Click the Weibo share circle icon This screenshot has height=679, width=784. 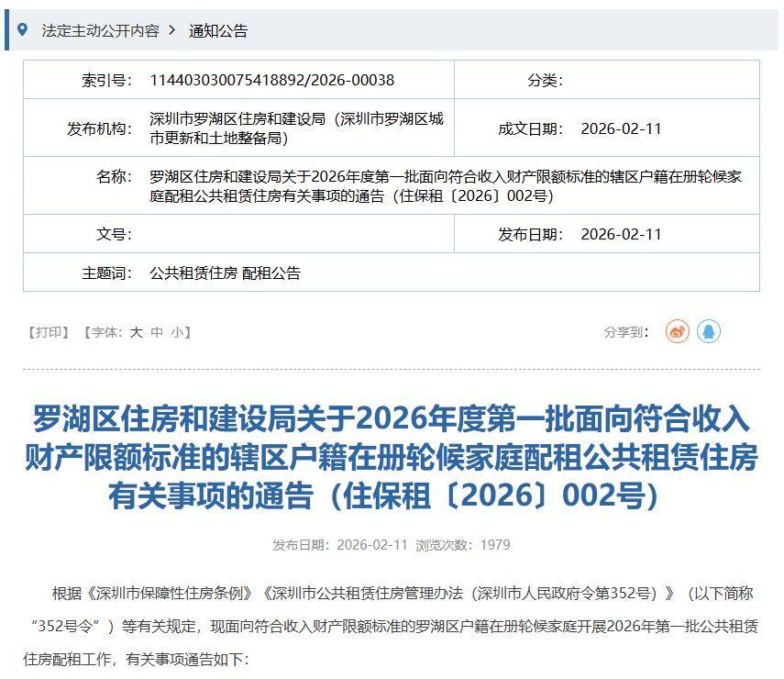click(676, 331)
